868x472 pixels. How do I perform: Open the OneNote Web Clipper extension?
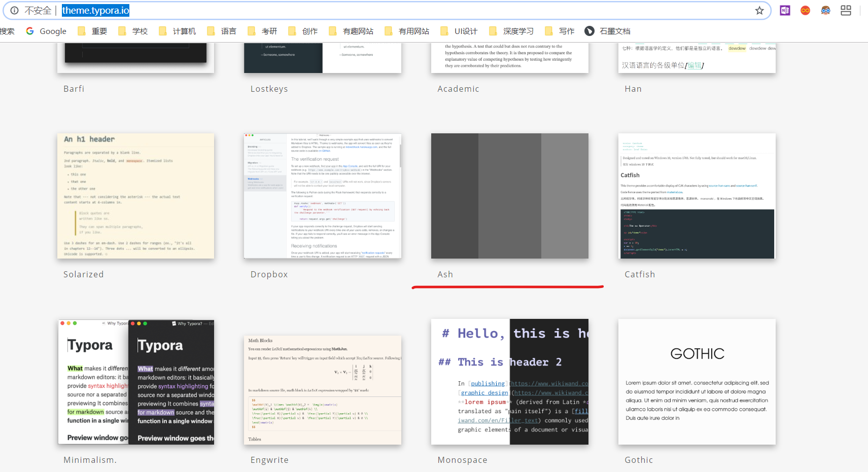[x=784, y=10]
